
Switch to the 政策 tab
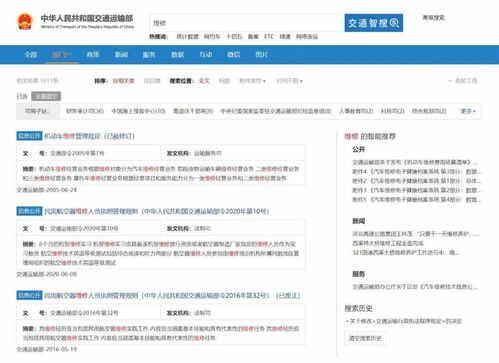pyautogui.click(x=93, y=54)
